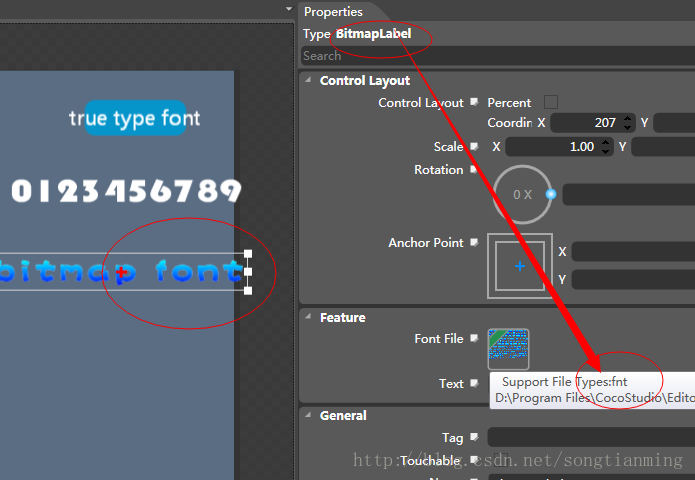Screen dimensions: 695x480
Task: Click the Font File property marker icon
Action: pyautogui.click(x=474, y=339)
